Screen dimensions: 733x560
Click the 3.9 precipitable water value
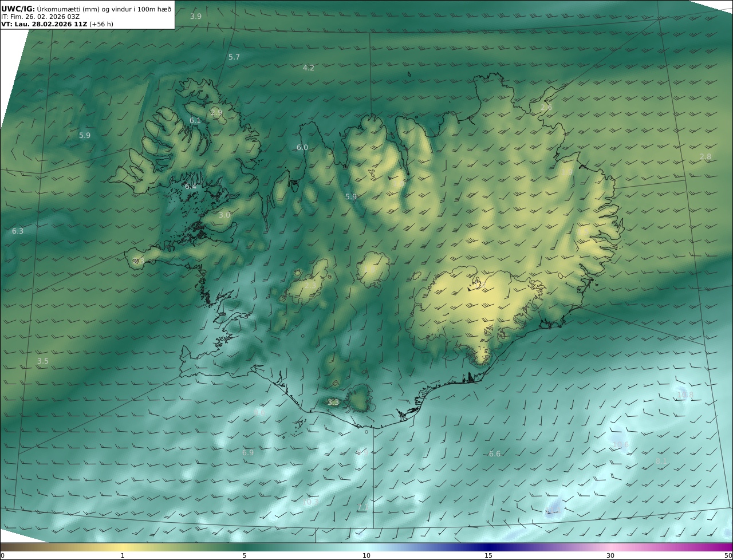[x=196, y=17]
